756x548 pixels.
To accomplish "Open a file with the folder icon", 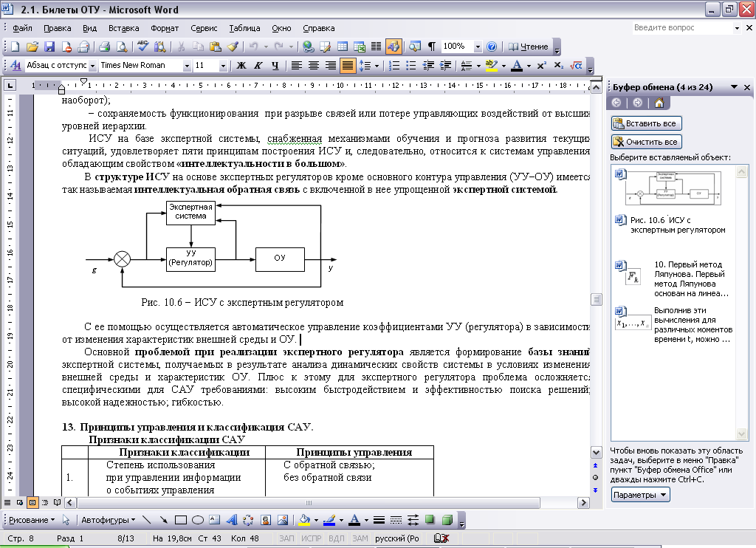I will point(32,47).
